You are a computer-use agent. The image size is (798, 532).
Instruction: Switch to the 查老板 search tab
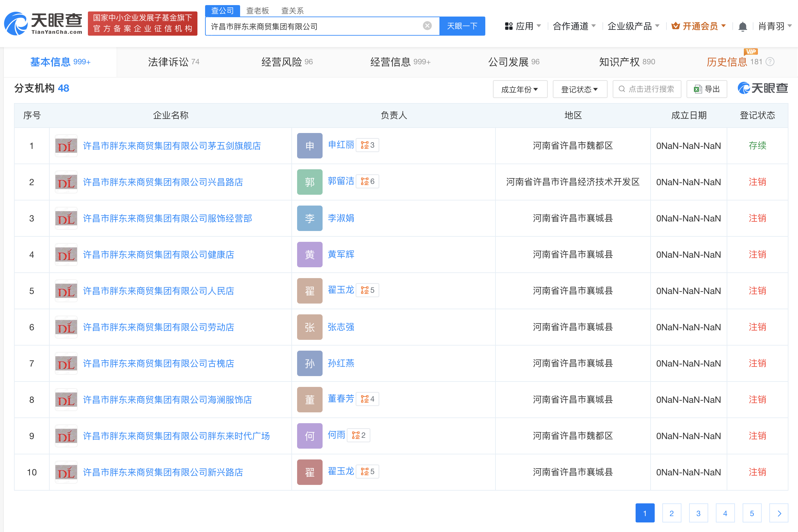(257, 10)
